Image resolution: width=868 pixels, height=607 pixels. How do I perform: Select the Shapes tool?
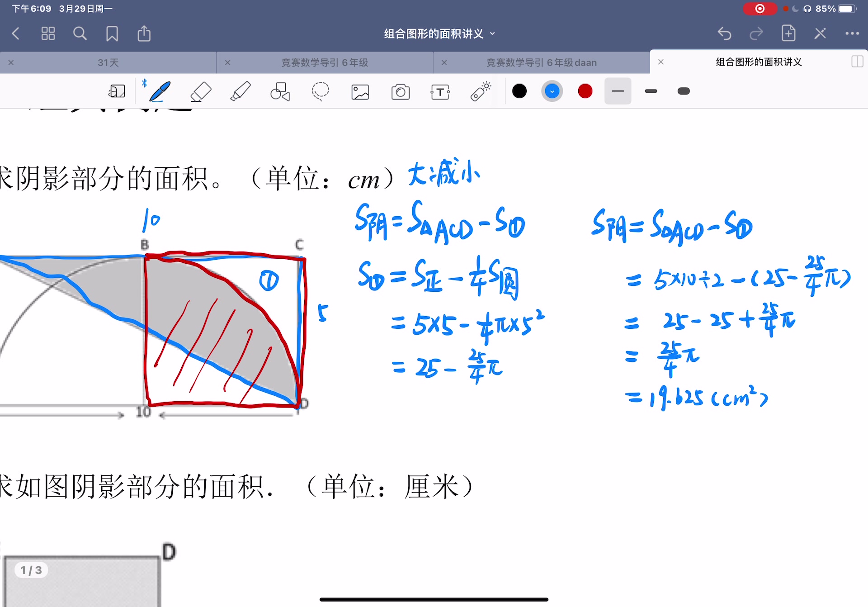(x=280, y=91)
